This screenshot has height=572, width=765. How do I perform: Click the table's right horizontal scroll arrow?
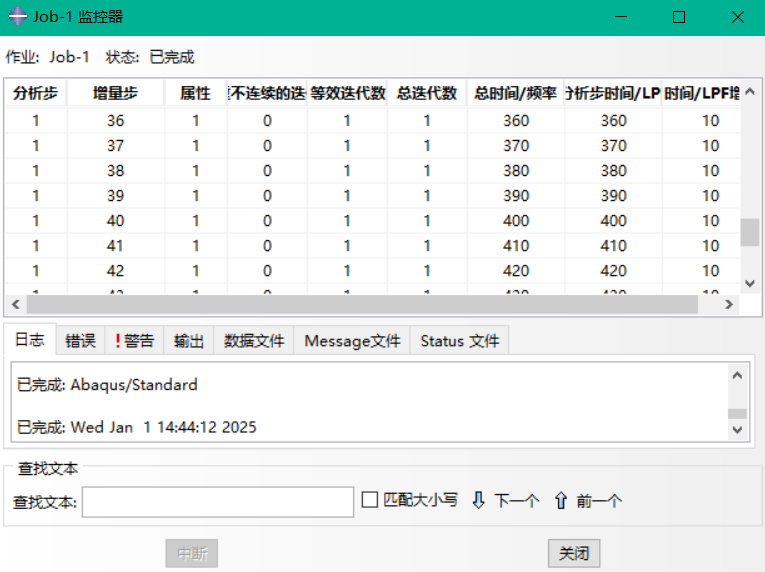pyautogui.click(x=730, y=304)
